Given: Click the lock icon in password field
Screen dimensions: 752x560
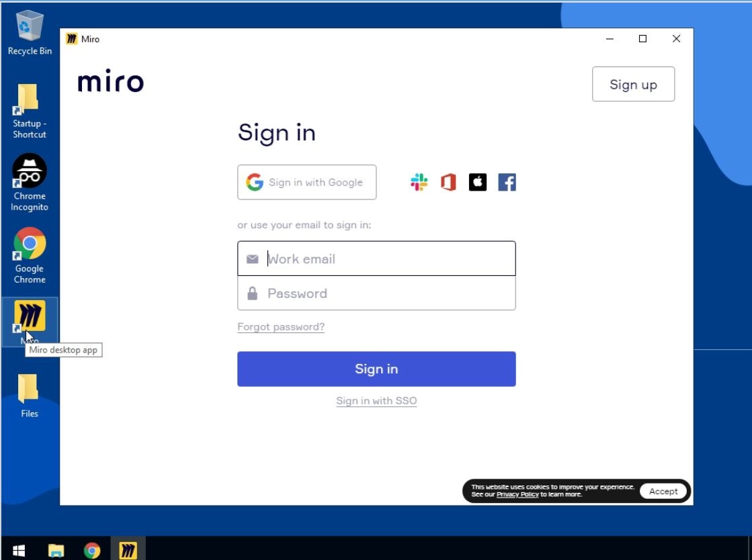Looking at the screenshot, I should point(252,293).
